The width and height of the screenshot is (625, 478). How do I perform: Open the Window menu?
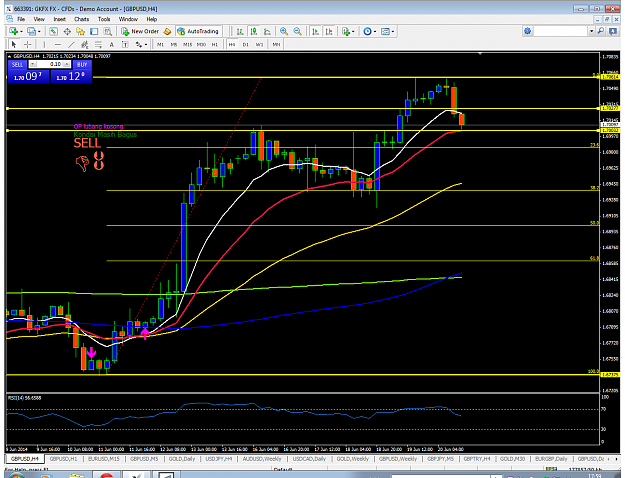coord(128,19)
